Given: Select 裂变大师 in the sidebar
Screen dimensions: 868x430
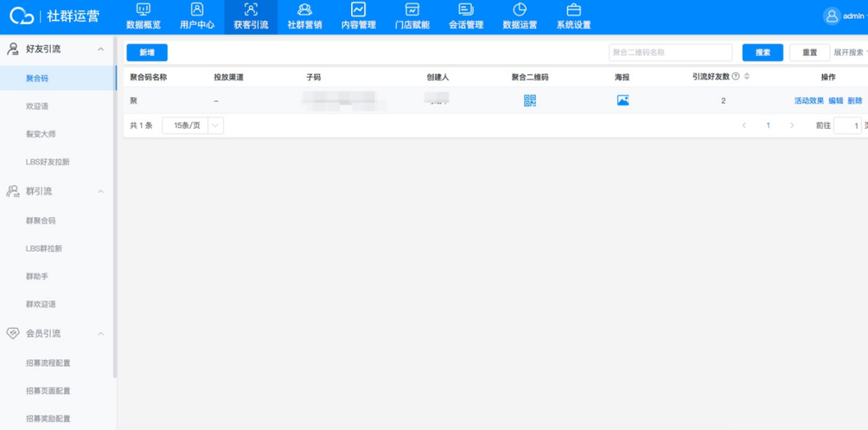Looking at the screenshot, I should (x=40, y=134).
